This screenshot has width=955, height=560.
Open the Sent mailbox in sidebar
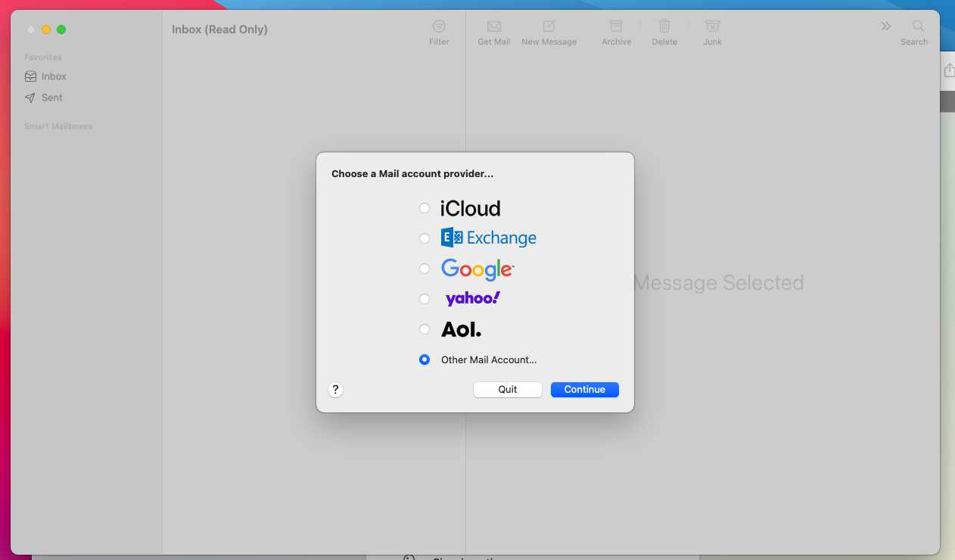pos(51,98)
